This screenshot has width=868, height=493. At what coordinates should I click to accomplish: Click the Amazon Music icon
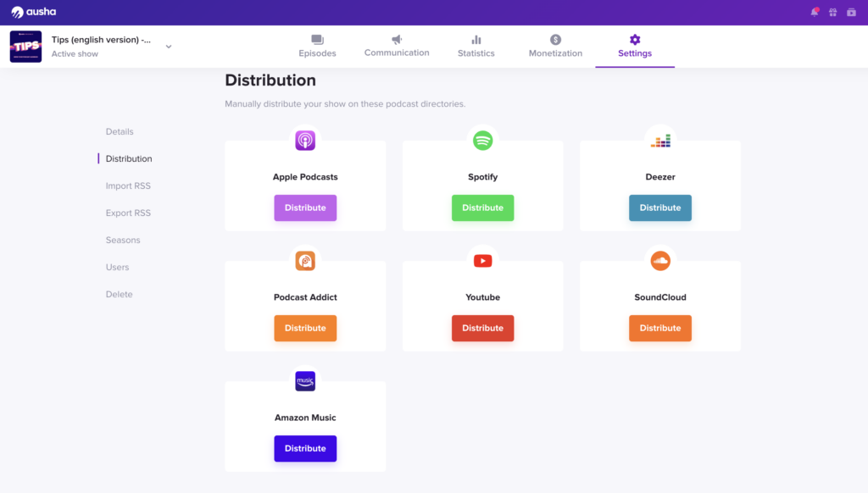click(x=305, y=381)
